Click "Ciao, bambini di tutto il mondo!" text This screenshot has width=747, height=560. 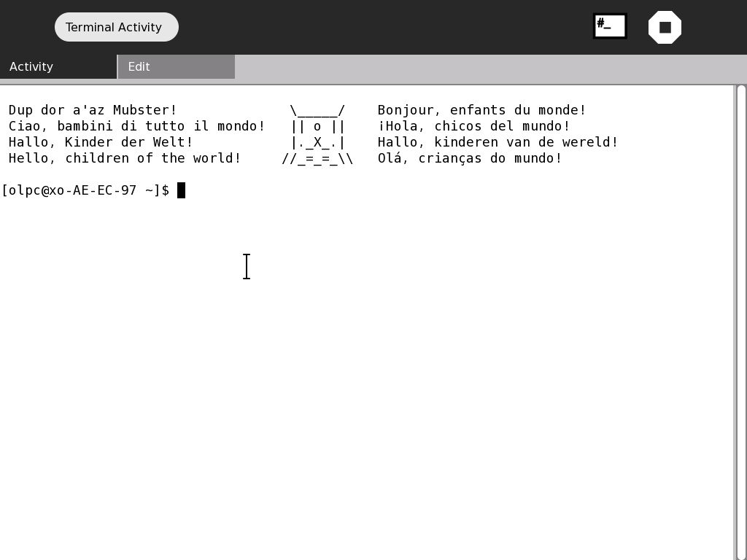click(x=136, y=126)
